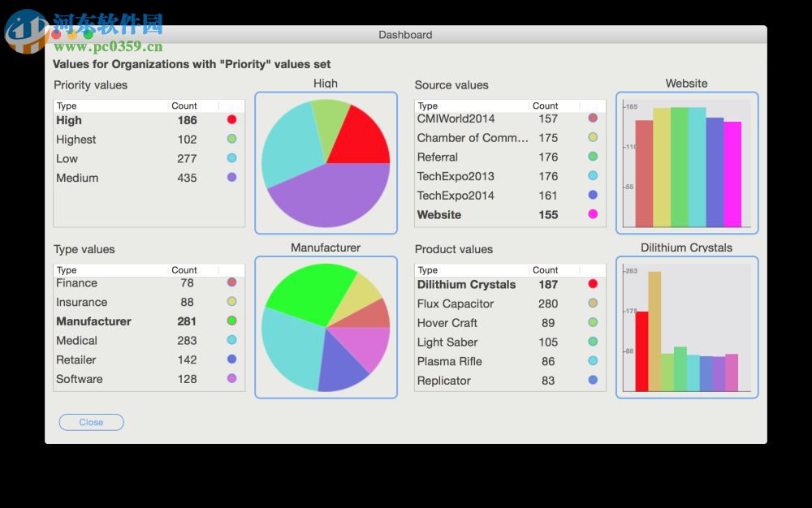
Task: Select the Website row in Source values
Action: pos(487,214)
